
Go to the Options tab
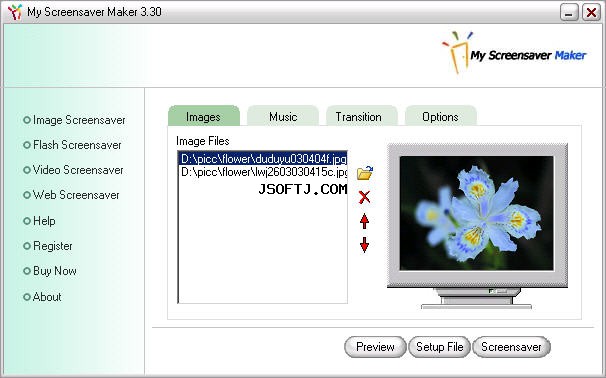pos(441,116)
